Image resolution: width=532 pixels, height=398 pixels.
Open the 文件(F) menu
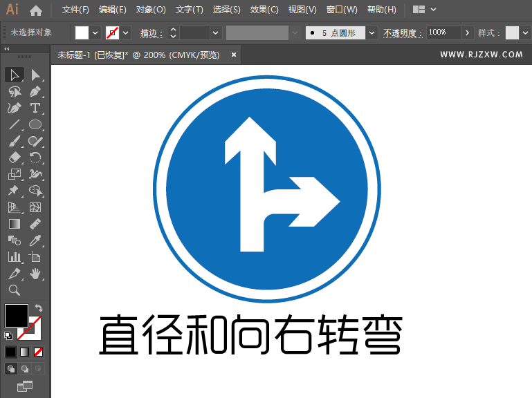pyautogui.click(x=75, y=10)
